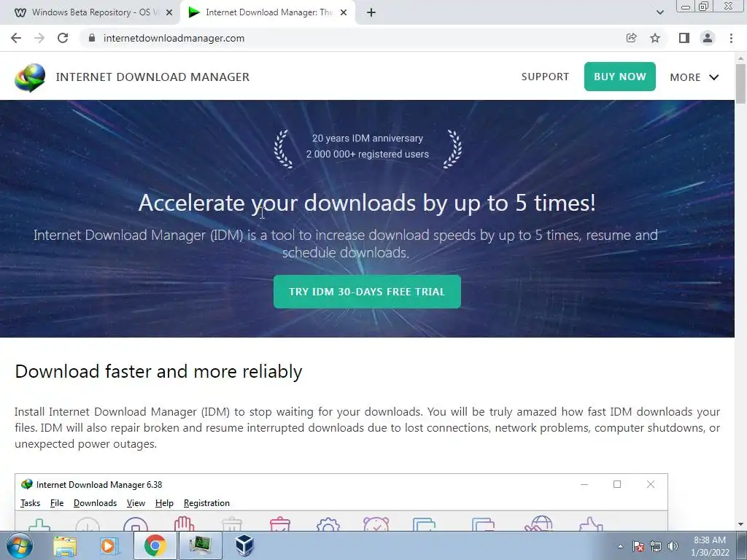Open the Chrome profile avatar

coord(708,38)
